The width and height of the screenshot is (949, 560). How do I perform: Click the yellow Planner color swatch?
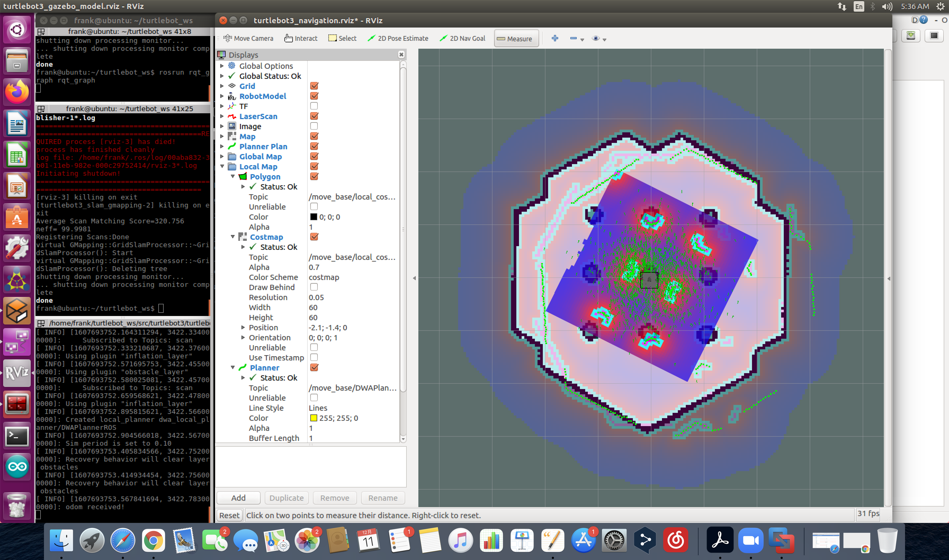pyautogui.click(x=313, y=418)
